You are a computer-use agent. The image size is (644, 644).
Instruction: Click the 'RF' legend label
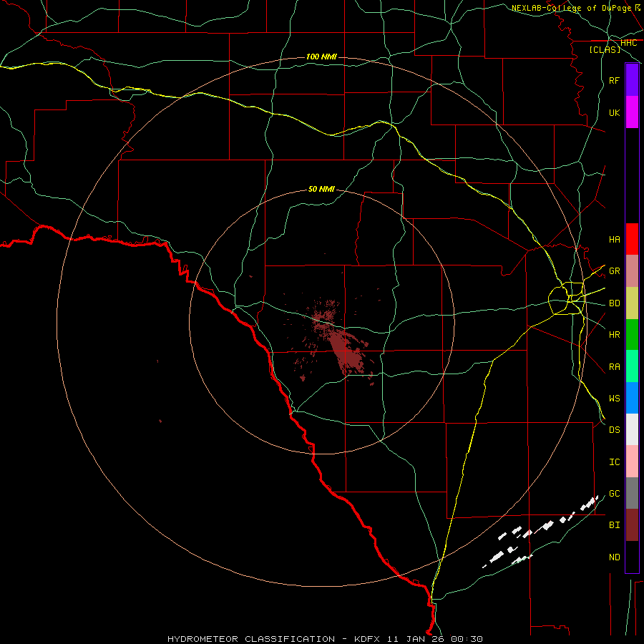pyautogui.click(x=615, y=80)
